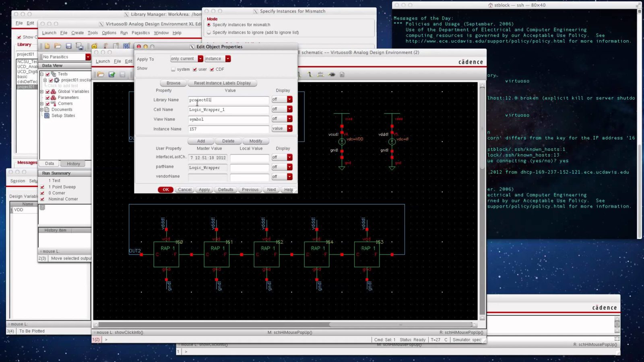Click the OK button in Edit Object Properties
The height and width of the screenshot is (362, 644).
pyautogui.click(x=165, y=189)
